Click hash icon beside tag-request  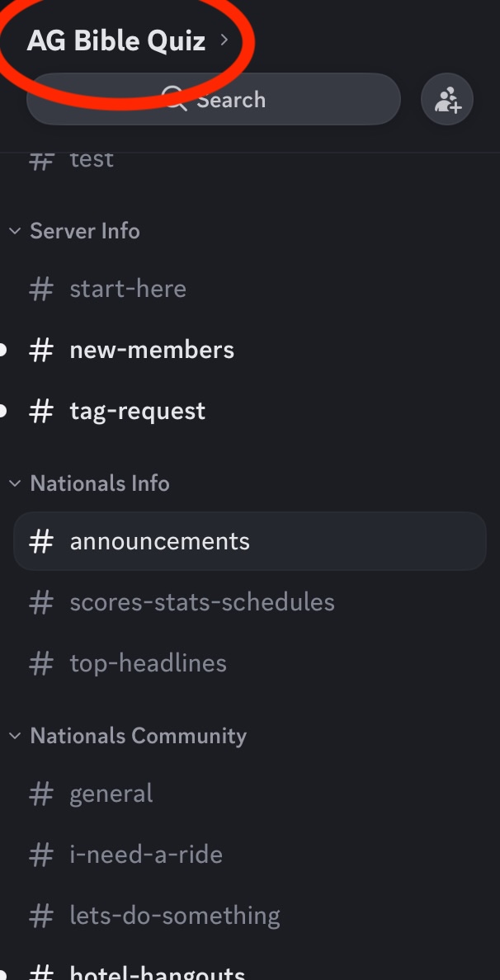41,411
